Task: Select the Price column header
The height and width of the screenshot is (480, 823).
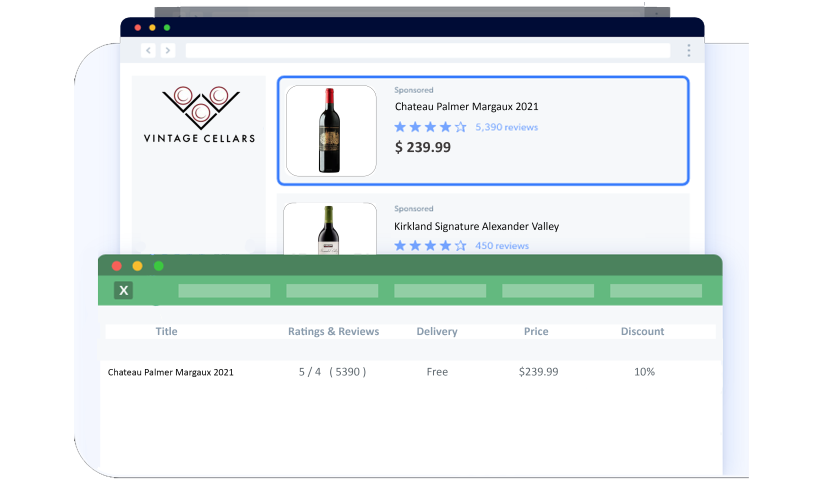Action: [x=536, y=331]
